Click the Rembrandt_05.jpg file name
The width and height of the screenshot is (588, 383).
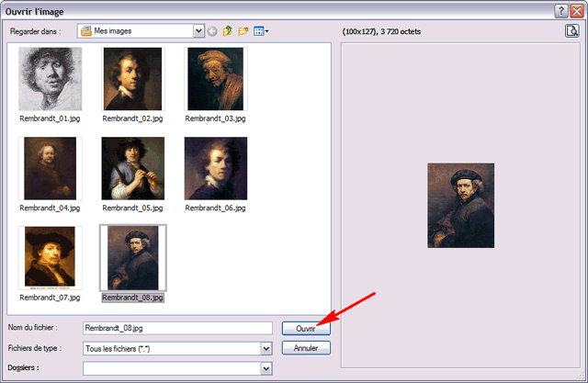coord(132,208)
